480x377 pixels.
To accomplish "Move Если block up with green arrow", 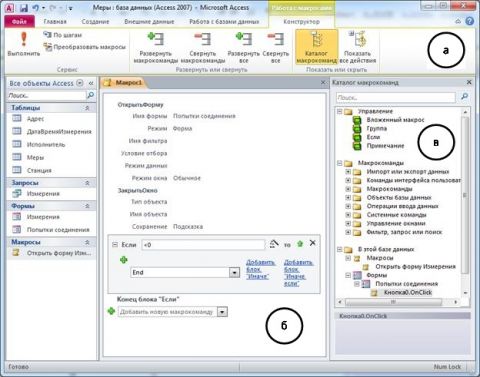I will pyautogui.click(x=300, y=244).
